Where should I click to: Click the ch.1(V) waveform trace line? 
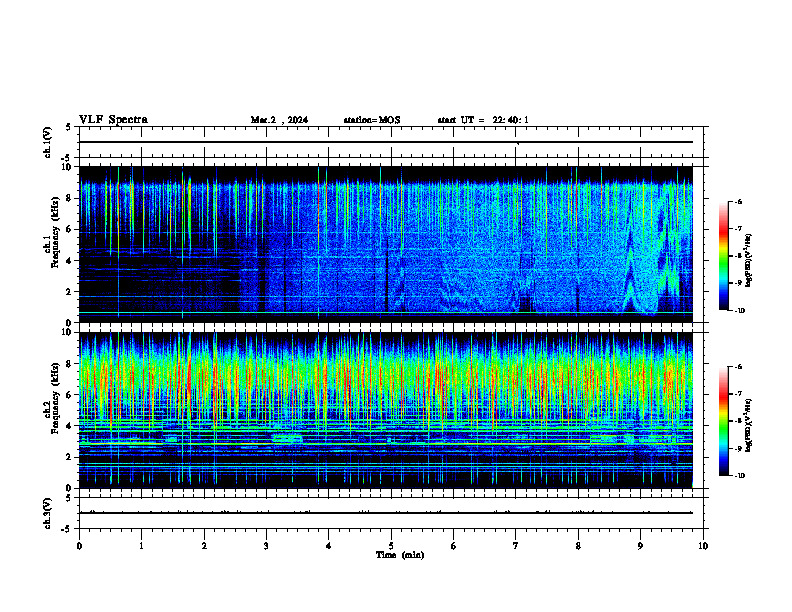386,142
